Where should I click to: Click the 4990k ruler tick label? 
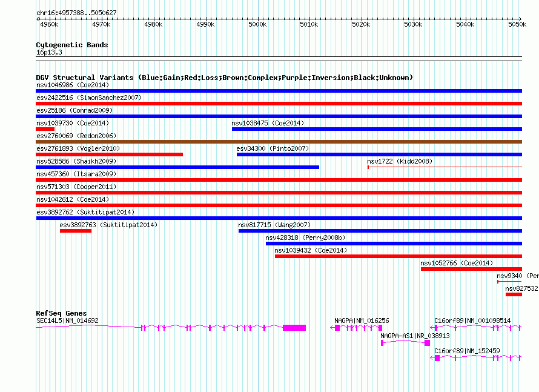[x=205, y=24]
